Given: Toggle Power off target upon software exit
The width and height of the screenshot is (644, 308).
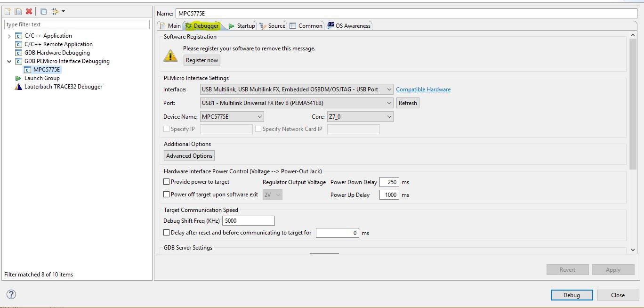Looking at the screenshot, I should [x=167, y=195].
